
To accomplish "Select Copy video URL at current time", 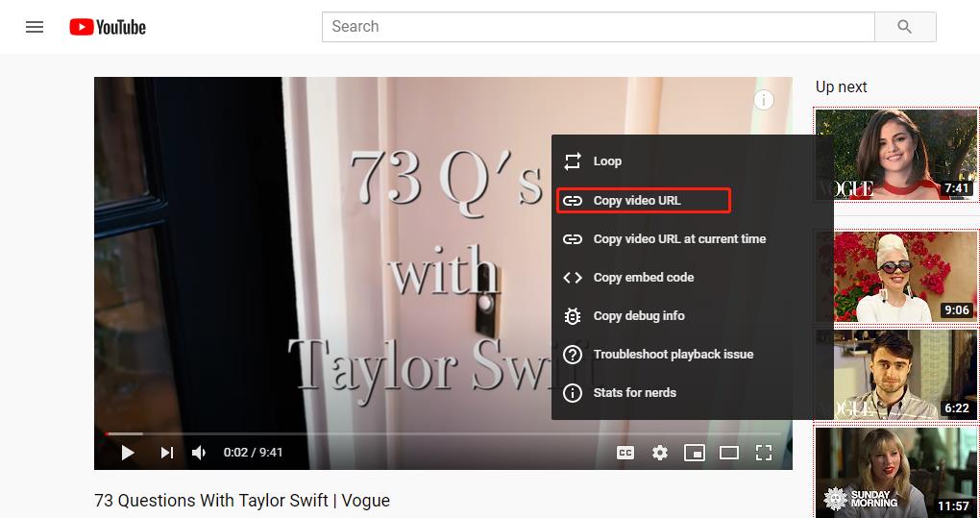I will (693, 238).
